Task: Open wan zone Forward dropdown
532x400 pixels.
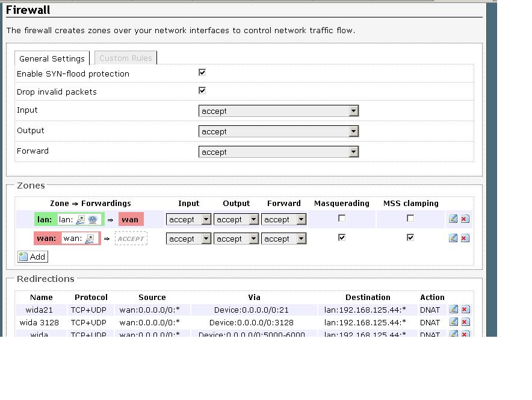Action: point(284,239)
